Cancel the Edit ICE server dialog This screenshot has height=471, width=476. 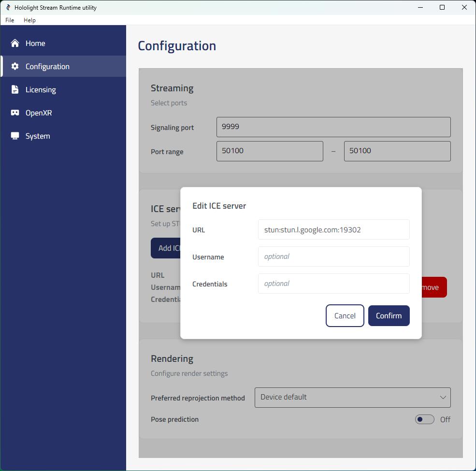click(x=345, y=315)
